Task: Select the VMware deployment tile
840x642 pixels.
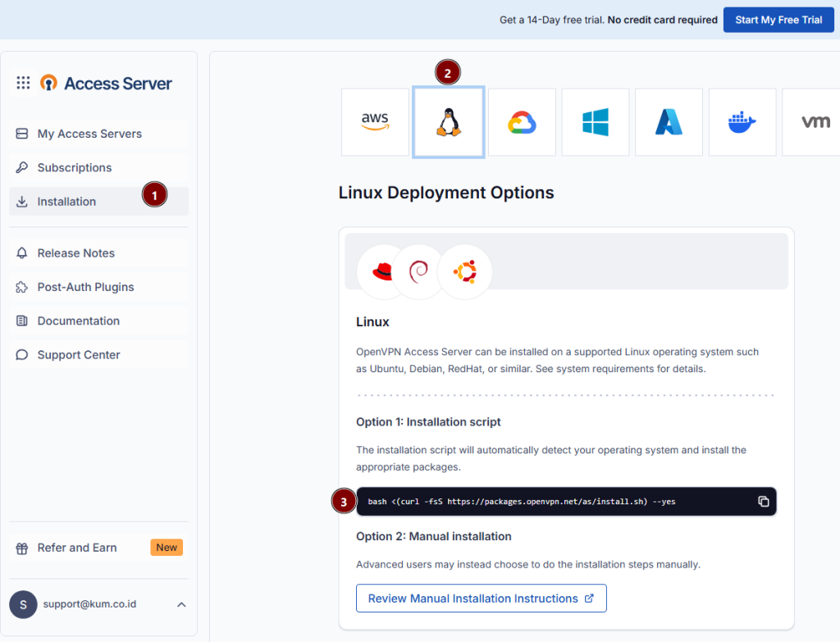Action: (x=813, y=122)
